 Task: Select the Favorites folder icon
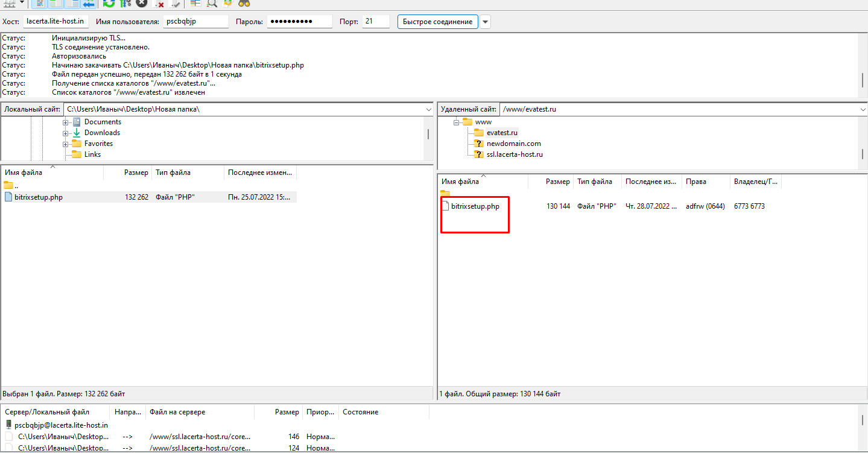click(x=77, y=144)
